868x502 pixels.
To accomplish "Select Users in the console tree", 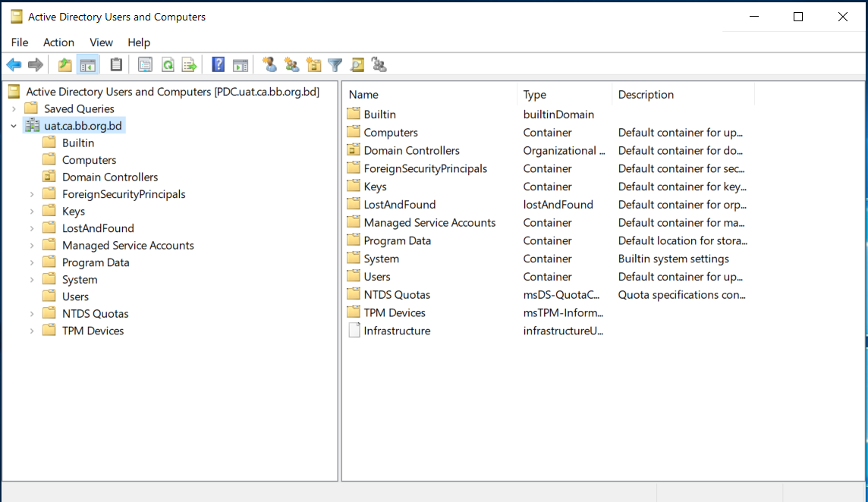I will tap(75, 296).
